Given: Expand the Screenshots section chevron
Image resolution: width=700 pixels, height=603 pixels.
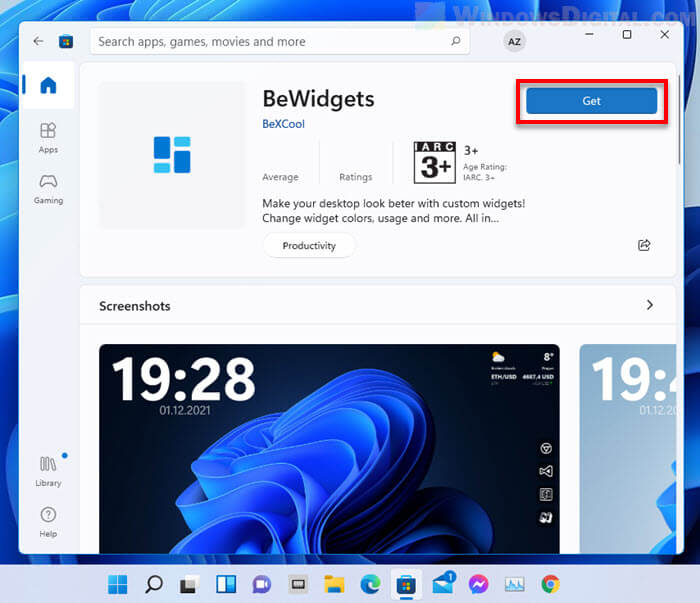Looking at the screenshot, I should point(650,305).
